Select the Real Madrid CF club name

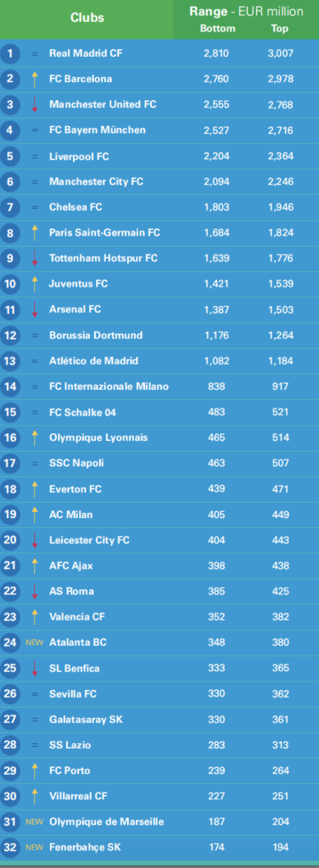tap(86, 53)
